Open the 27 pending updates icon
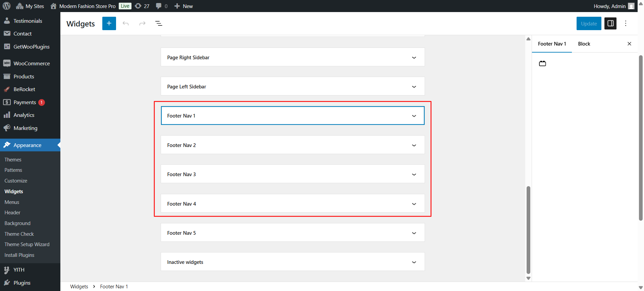Image resolution: width=644 pixels, height=291 pixels. point(142,6)
